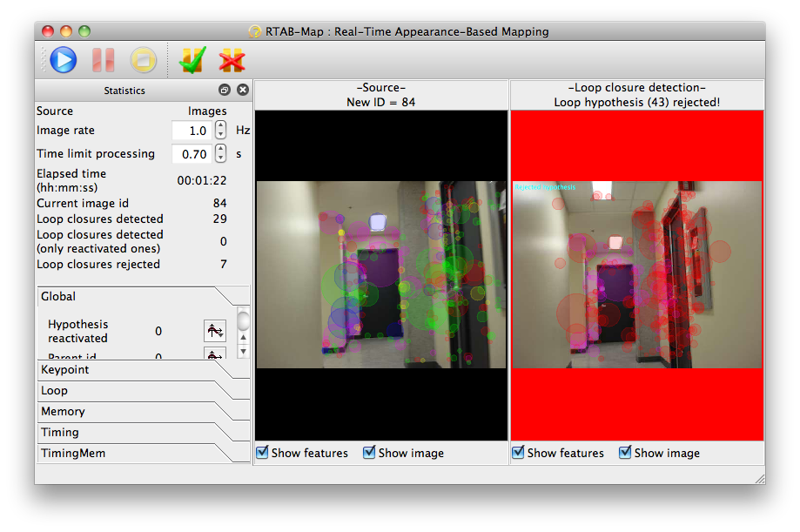Open plot icon for Parent id
Viewport: 800px width, 532px height.
pyautogui.click(x=215, y=354)
